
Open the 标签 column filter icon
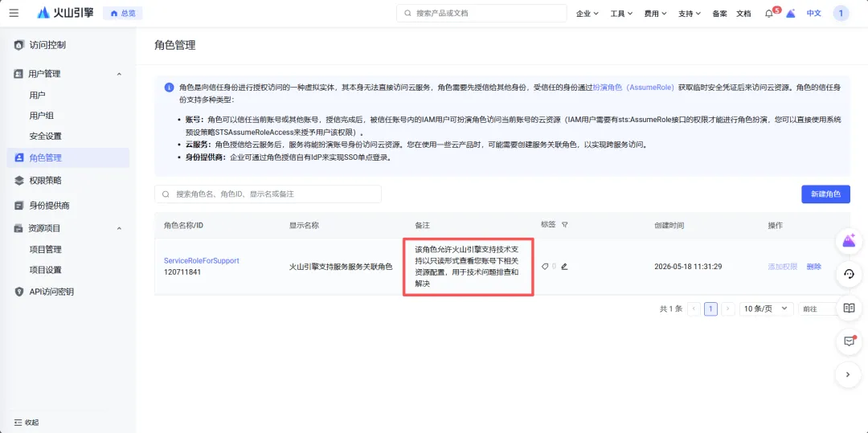pos(565,224)
